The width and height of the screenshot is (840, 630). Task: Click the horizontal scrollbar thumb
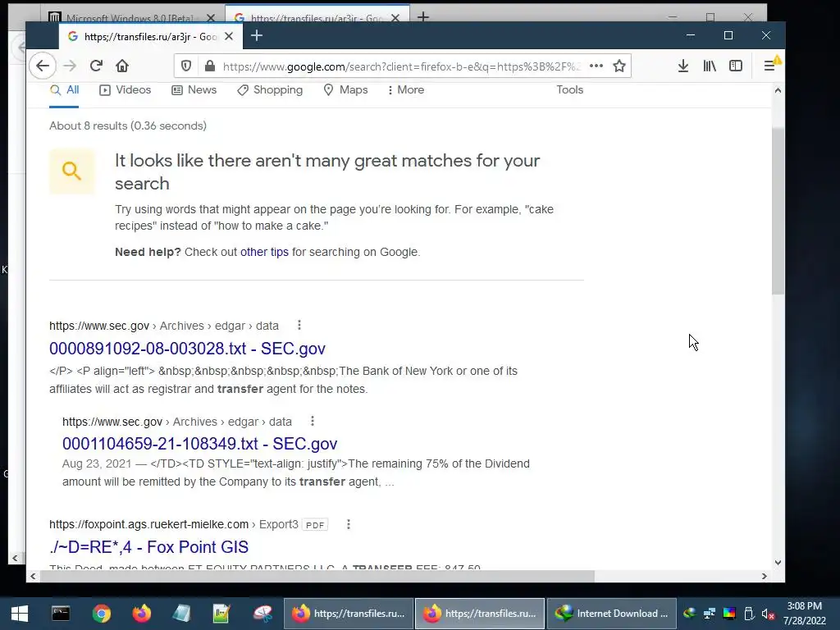pyautogui.click(x=317, y=577)
